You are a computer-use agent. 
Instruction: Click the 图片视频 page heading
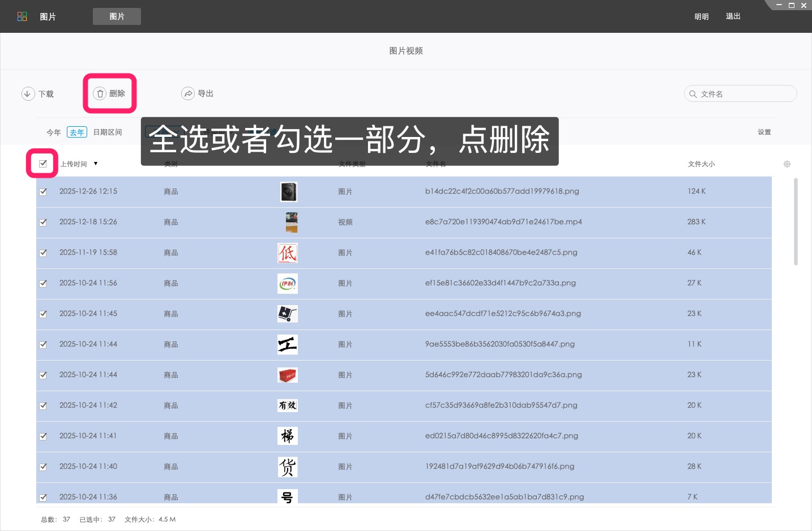[x=406, y=51]
